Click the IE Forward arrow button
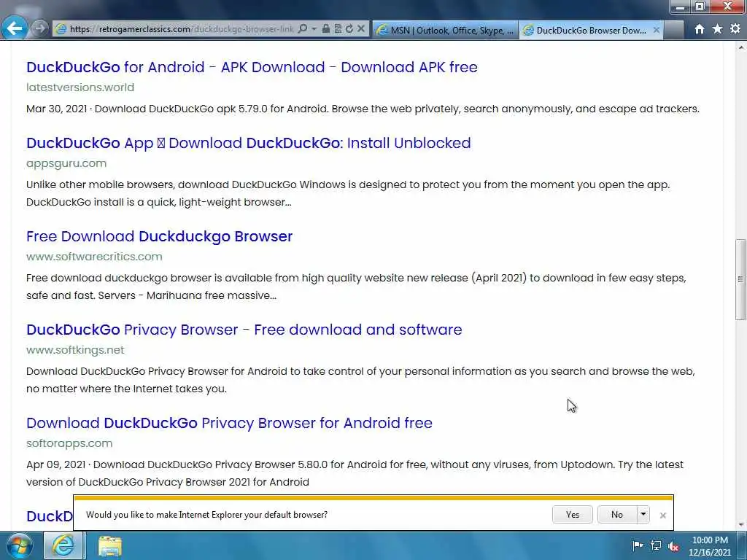Viewport: 747px width, 560px height. pyautogui.click(x=40, y=28)
